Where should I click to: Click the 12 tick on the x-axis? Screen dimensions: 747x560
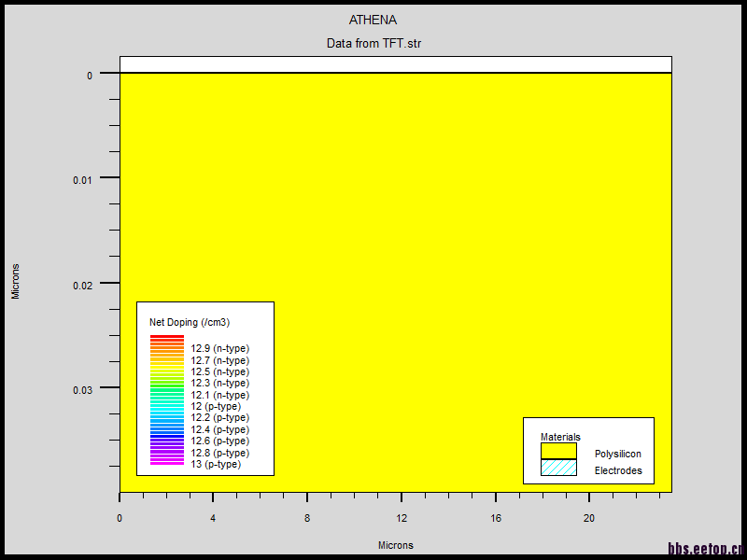point(401,518)
